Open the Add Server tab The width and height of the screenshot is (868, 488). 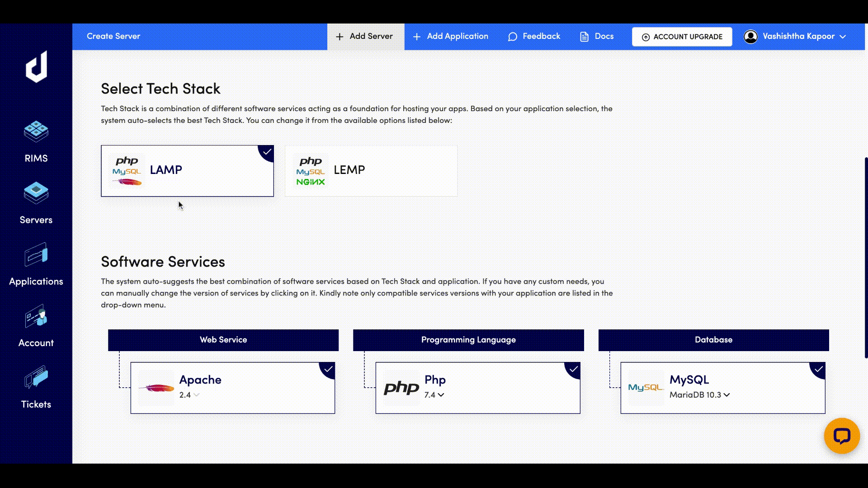[366, 37]
